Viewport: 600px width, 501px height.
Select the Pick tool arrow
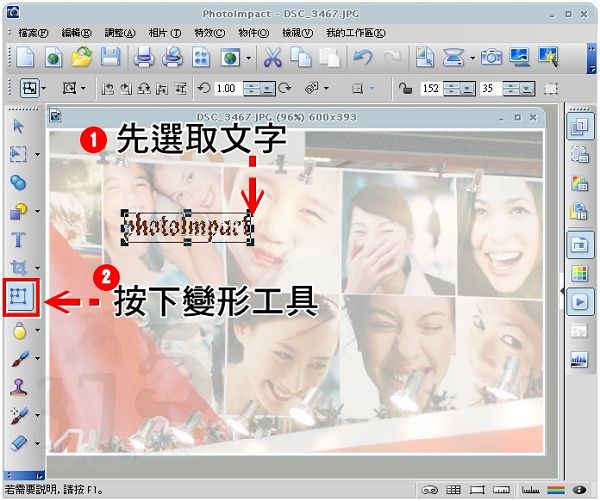[x=18, y=126]
